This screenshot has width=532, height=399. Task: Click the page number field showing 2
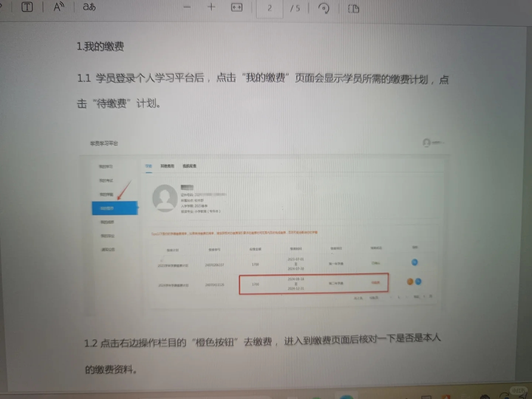[270, 8]
